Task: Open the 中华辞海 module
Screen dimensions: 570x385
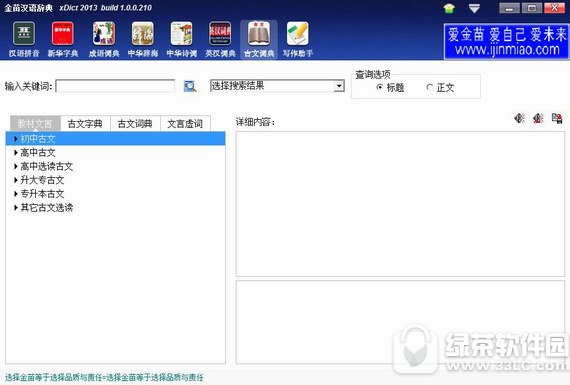Action: [143, 39]
